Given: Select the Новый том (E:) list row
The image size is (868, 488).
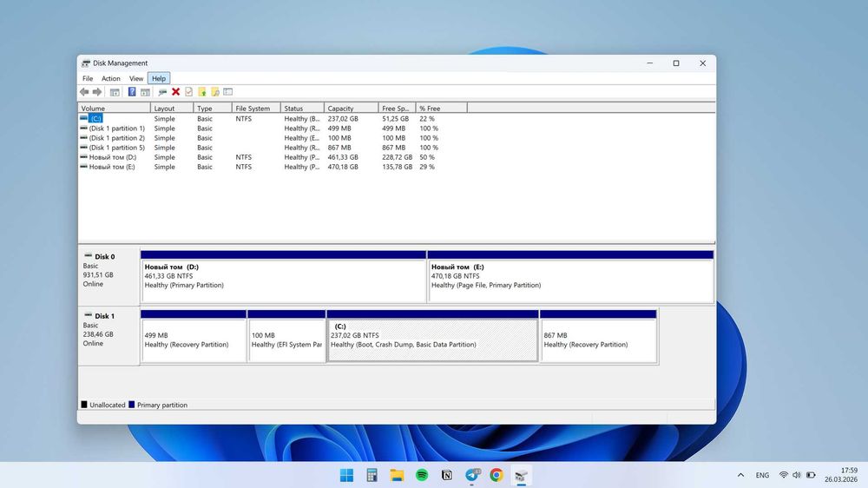Looking at the screenshot, I should [112, 167].
